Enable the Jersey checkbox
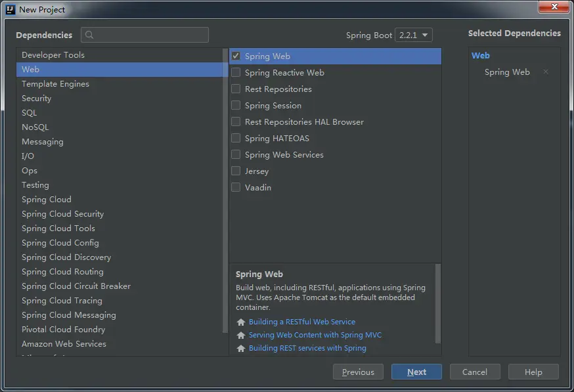 236,171
